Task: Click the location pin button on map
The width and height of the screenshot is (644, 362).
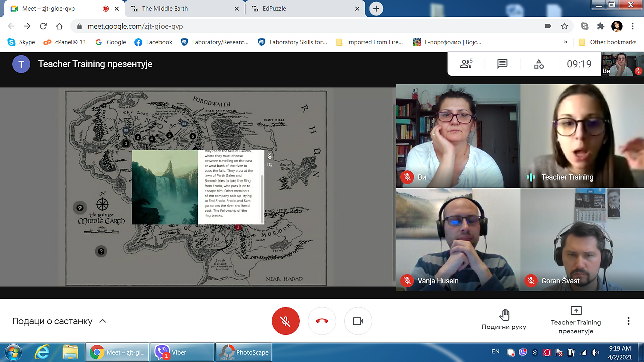Action: click(79, 208)
